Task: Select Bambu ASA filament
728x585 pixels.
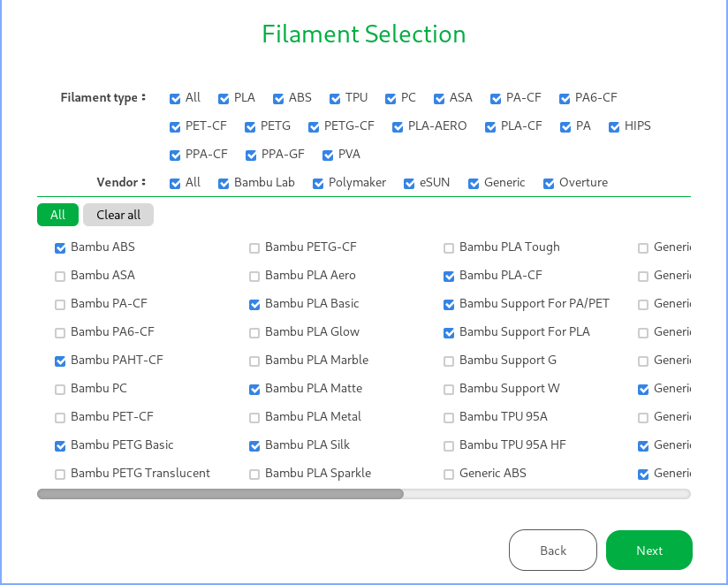Action: 60,277
